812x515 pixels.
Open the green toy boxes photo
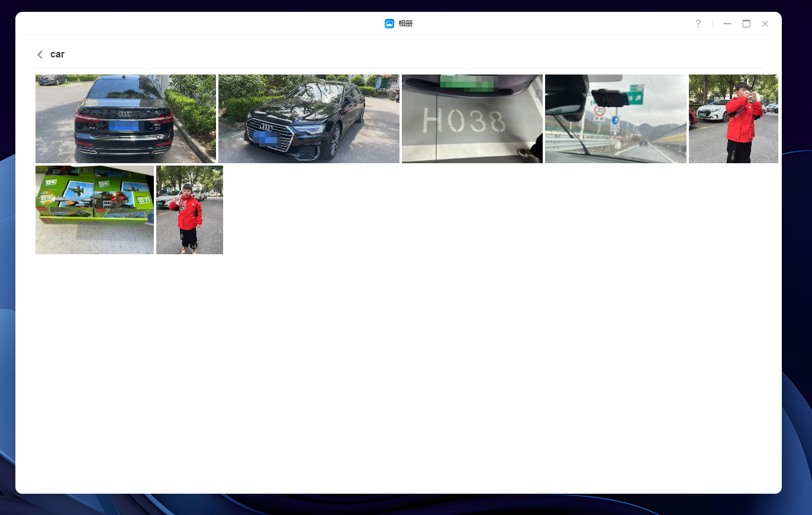pyautogui.click(x=94, y=209)
